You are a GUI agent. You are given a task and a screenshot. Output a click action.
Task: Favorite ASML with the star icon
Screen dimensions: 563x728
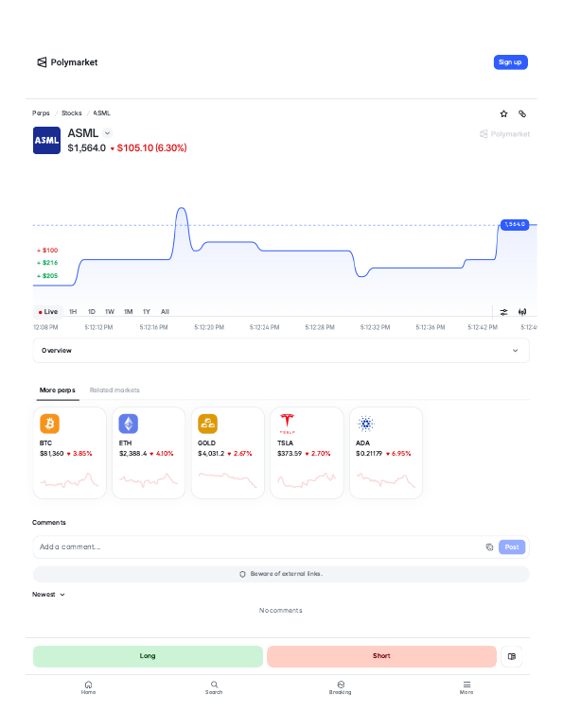coord(503,113)
